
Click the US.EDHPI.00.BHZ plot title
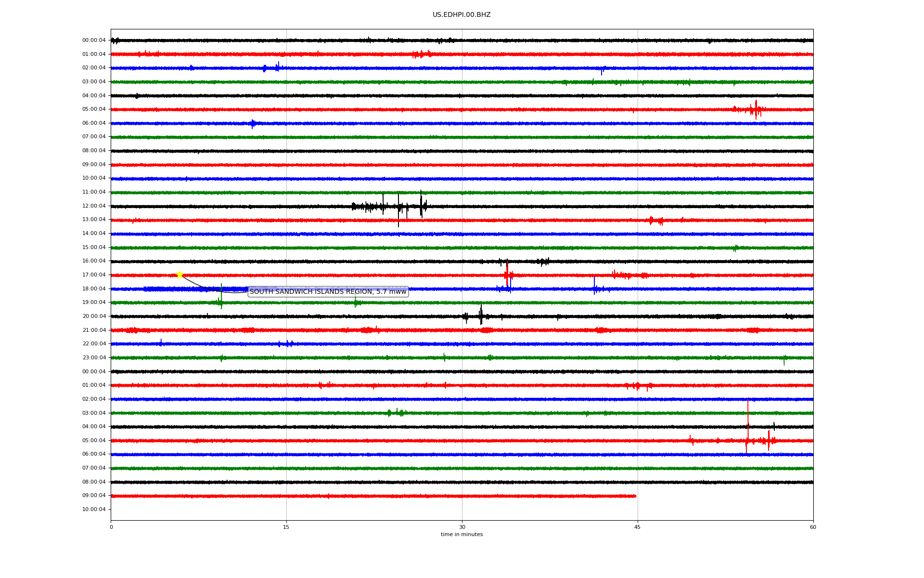461,15
